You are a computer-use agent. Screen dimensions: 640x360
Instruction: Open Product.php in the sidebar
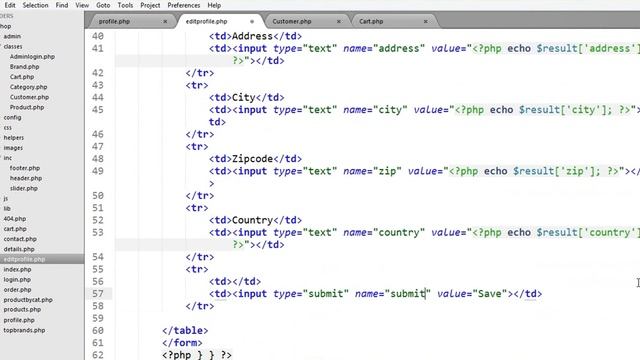(27, 107)
